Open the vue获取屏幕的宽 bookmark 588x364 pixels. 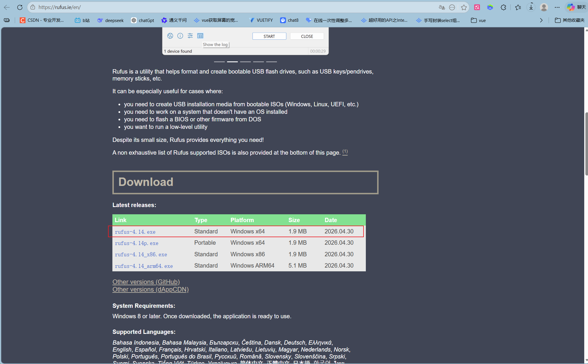[x=216, y=20]
